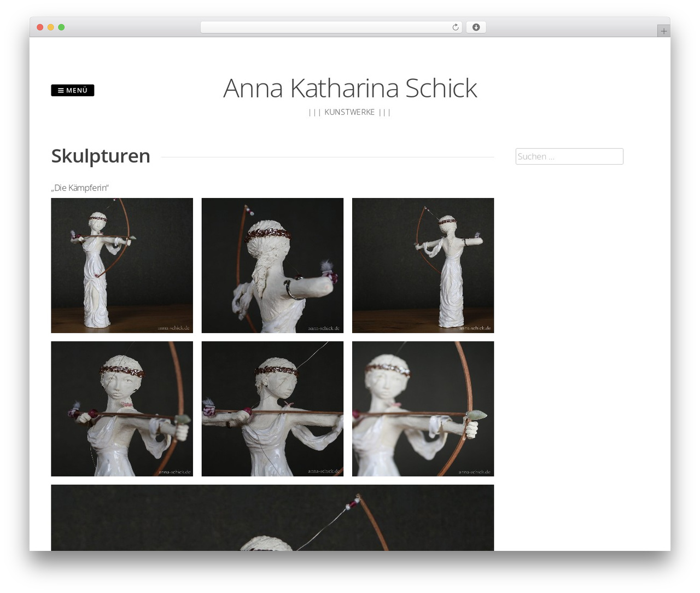Open full archer statue front-view thumbnail
The image size is (700, 593).
pos(122,265)
